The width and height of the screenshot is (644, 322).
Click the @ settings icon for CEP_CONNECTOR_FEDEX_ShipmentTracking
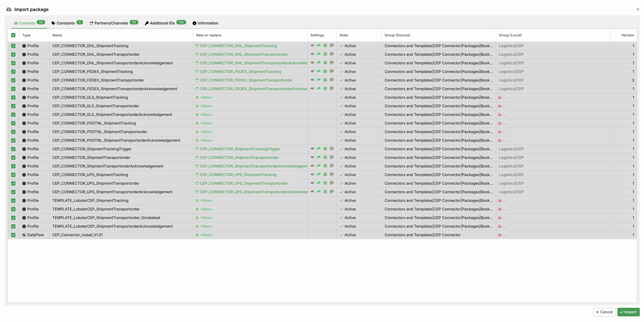coord(332,71)
